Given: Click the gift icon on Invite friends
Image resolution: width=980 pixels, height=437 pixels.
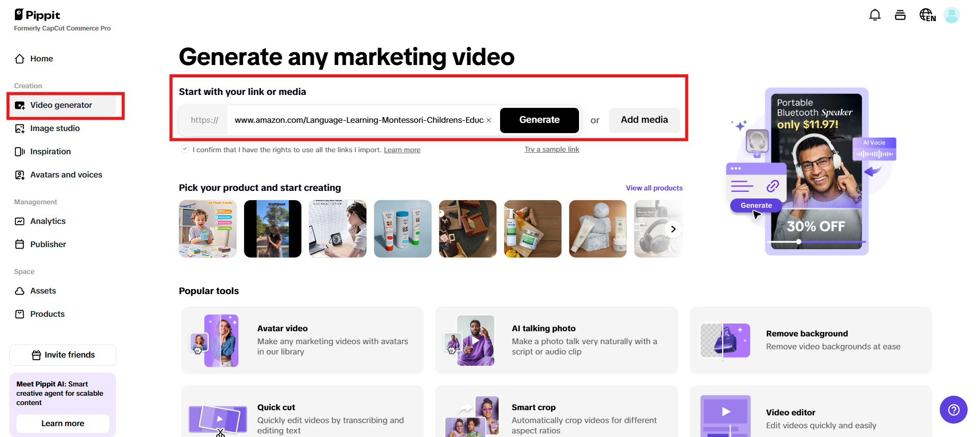Looking at the screenshot, I should [x=36, y=355].
